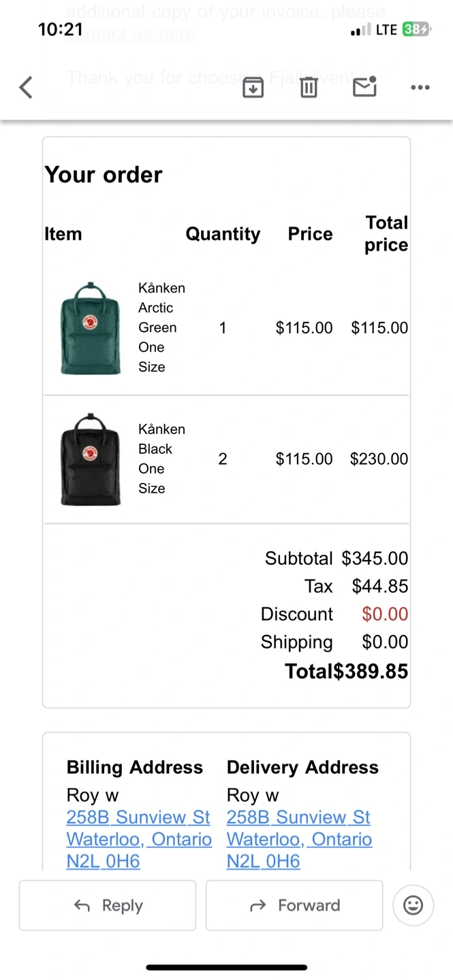453x980 pixels.
Task: Open billing address 258B Sunview St link
Action: coord(138,817)
